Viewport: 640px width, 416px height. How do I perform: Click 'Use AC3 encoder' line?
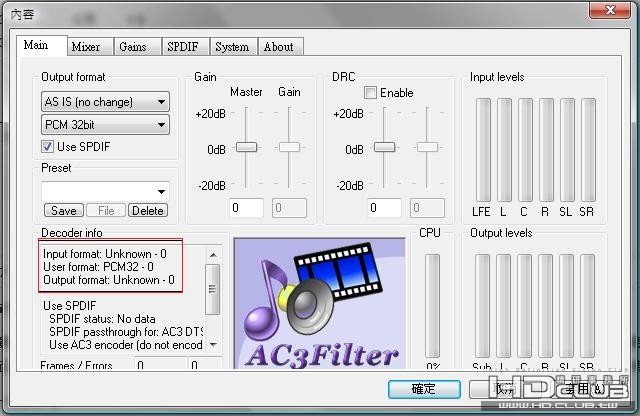point(126,345)
